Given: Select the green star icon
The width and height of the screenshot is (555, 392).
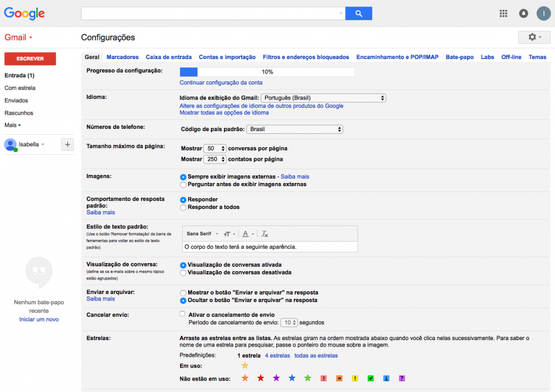Looking at the screenshot, I should 308,378.
